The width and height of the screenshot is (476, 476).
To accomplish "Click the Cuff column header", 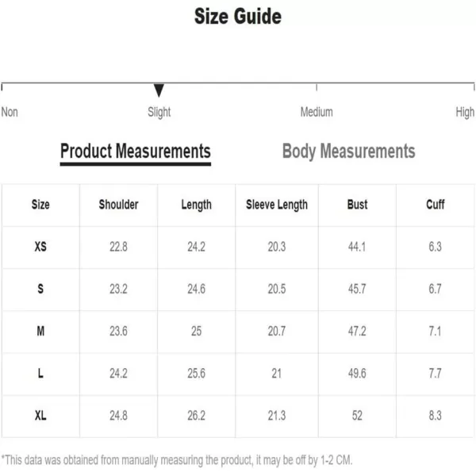I will (x=436, y=205).
